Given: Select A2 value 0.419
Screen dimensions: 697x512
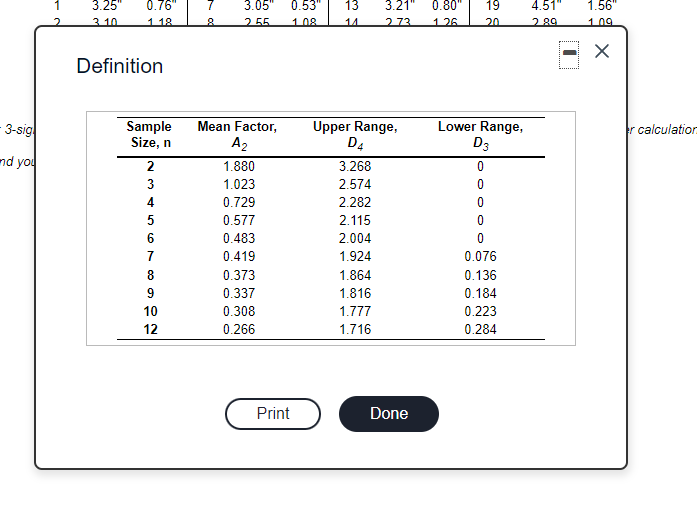Looking at the screenshot, I should click(239, 256).
